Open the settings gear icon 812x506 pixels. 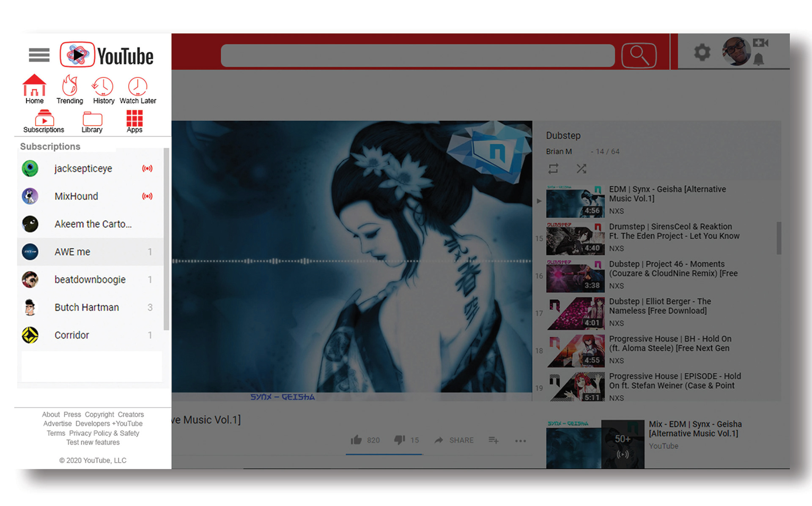point(702,52)
